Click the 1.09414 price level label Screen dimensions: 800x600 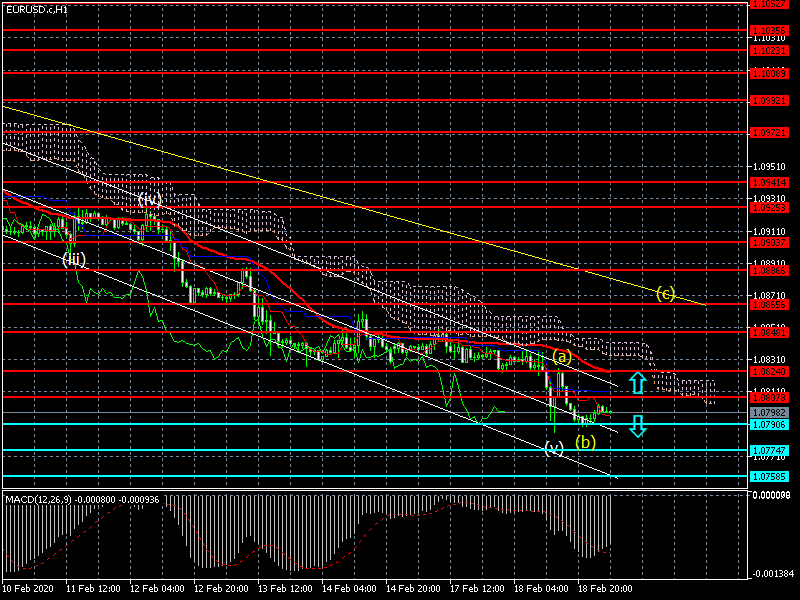769,183
